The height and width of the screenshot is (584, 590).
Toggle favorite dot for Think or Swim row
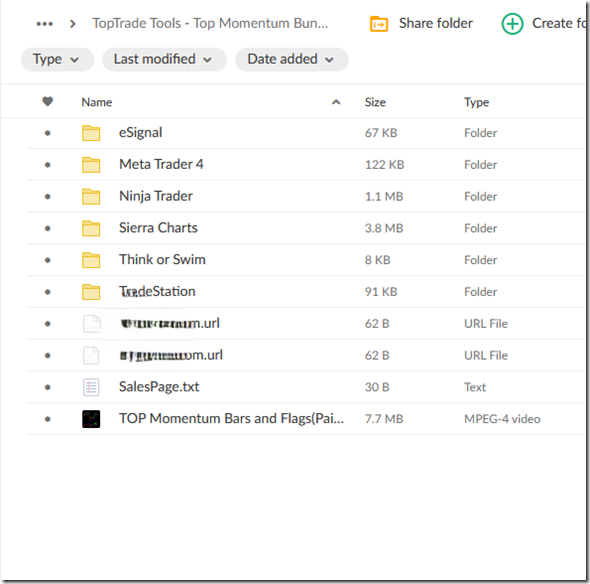coord(47,260)
